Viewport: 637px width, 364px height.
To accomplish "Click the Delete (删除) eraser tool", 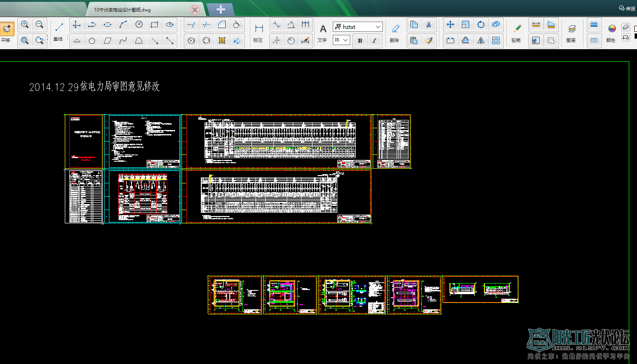I will tap(394, 32).
